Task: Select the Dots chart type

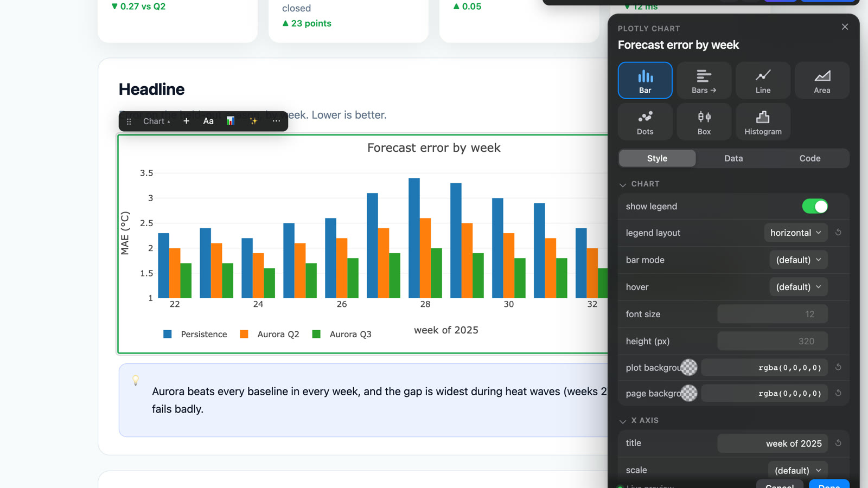Action: [x=645, y=121]
